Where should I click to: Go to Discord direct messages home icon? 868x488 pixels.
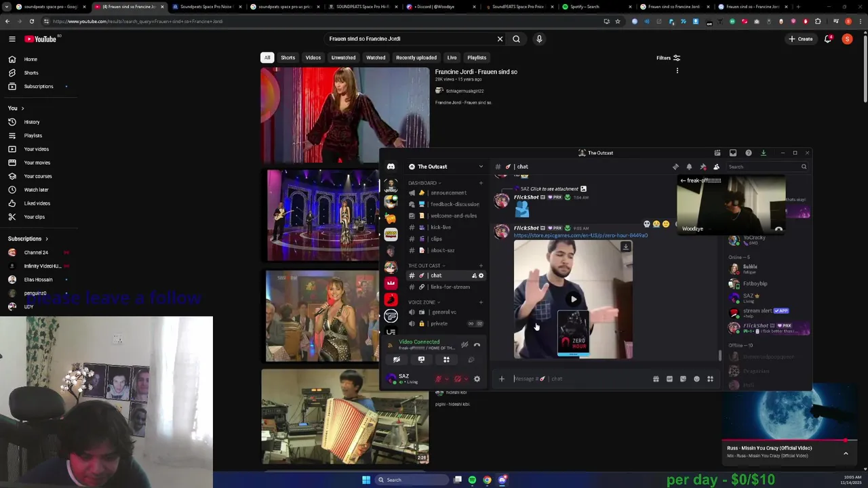pos(391,167)
